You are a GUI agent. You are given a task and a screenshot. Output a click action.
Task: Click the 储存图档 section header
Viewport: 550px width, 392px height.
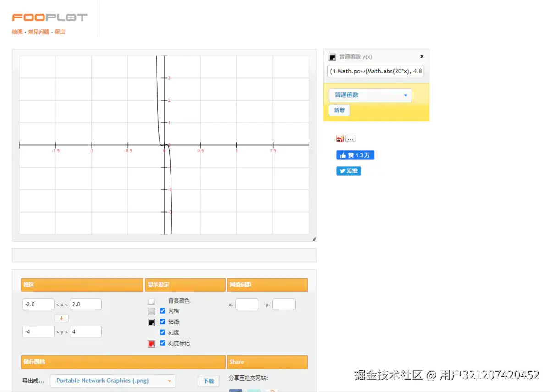click(123, 362)
